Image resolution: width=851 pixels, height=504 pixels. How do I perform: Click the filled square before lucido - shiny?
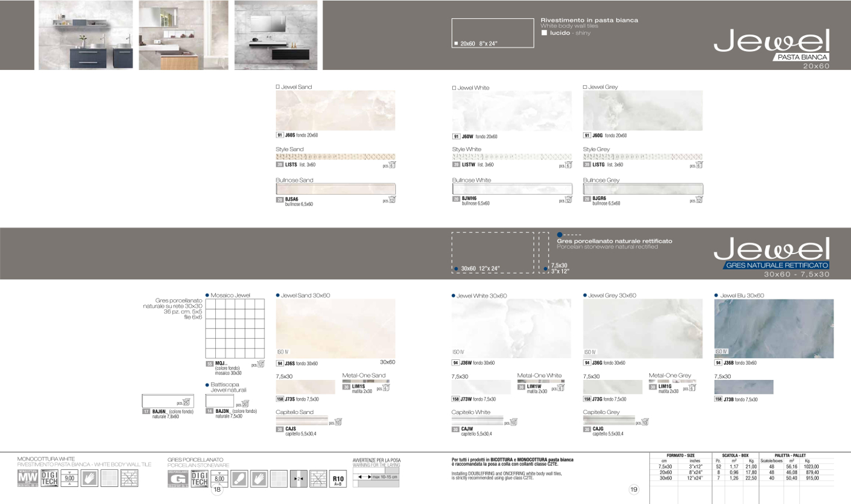545,33
